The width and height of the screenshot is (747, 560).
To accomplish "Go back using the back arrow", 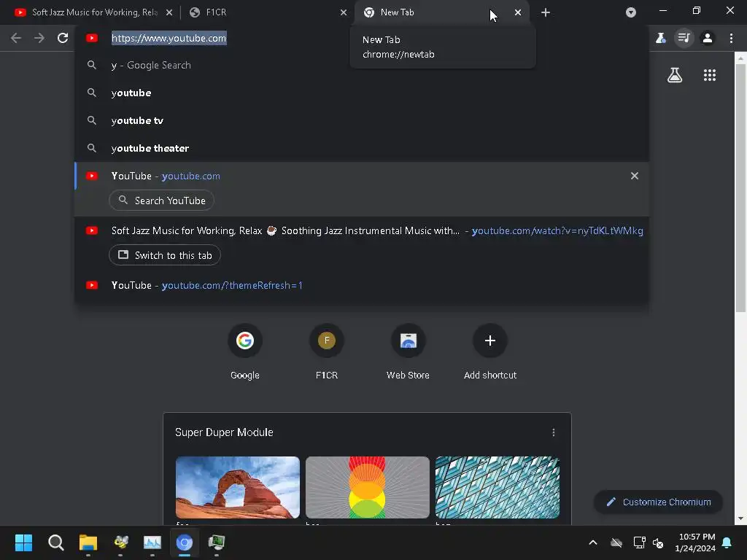I will (x=16, y=38).
